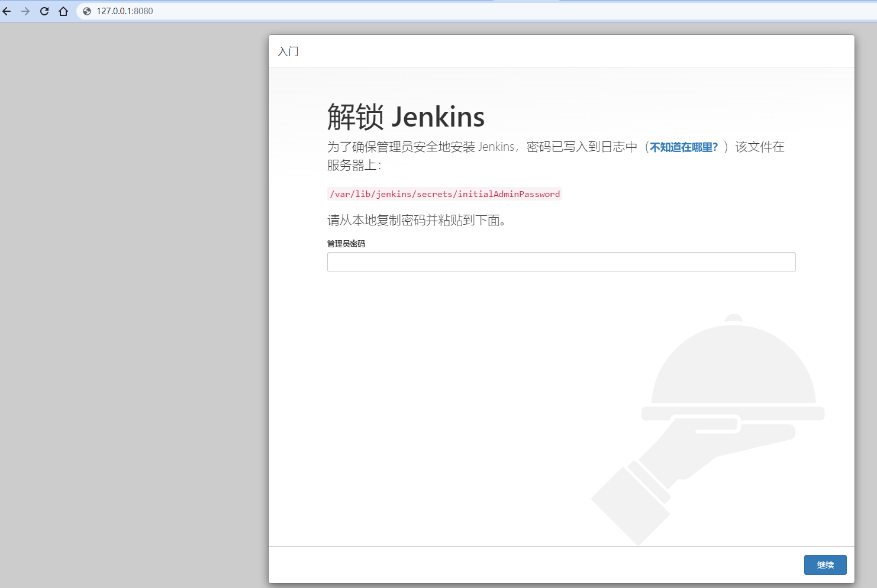
Task: Click the browser back arrow
Action: pyautogui.click(x=7, y=11)
